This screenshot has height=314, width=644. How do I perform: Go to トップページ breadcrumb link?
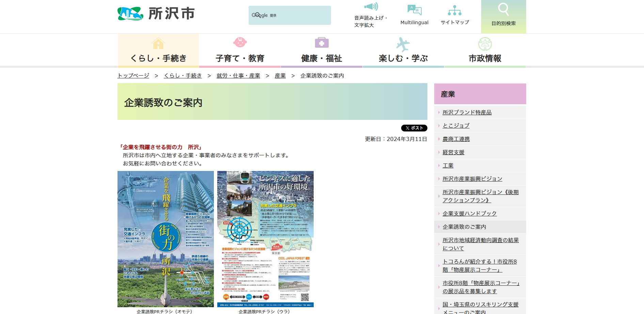click(x=133, y=76)
